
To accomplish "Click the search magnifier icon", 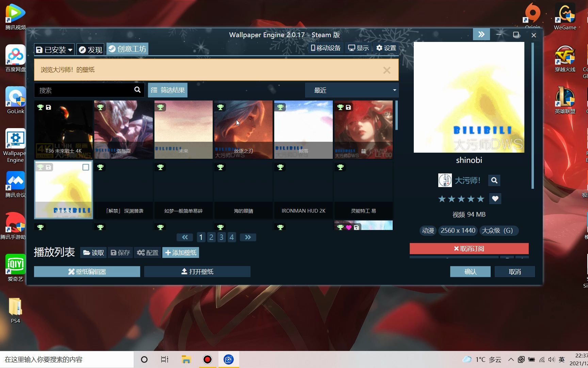I will point(137,90).
